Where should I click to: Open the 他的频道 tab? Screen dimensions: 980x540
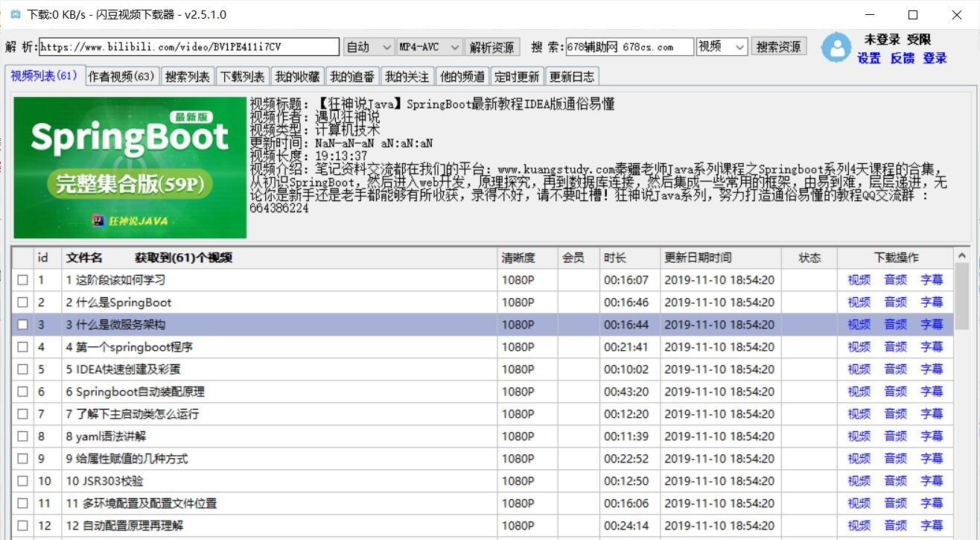coord(462,76)
